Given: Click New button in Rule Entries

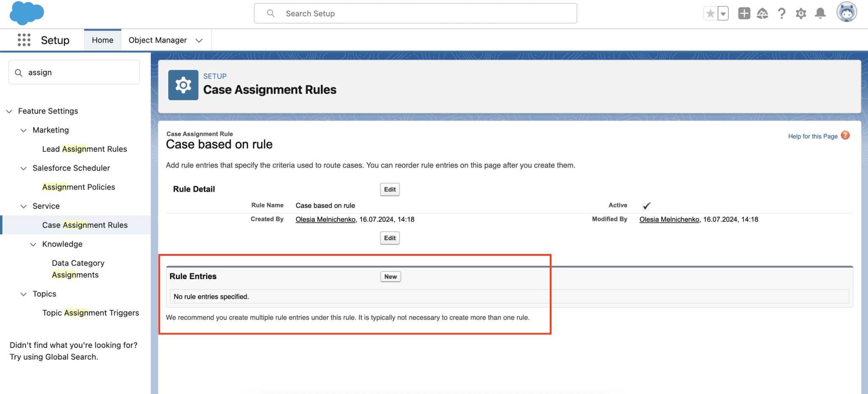Looking at the screenshot, I should 390,277.
